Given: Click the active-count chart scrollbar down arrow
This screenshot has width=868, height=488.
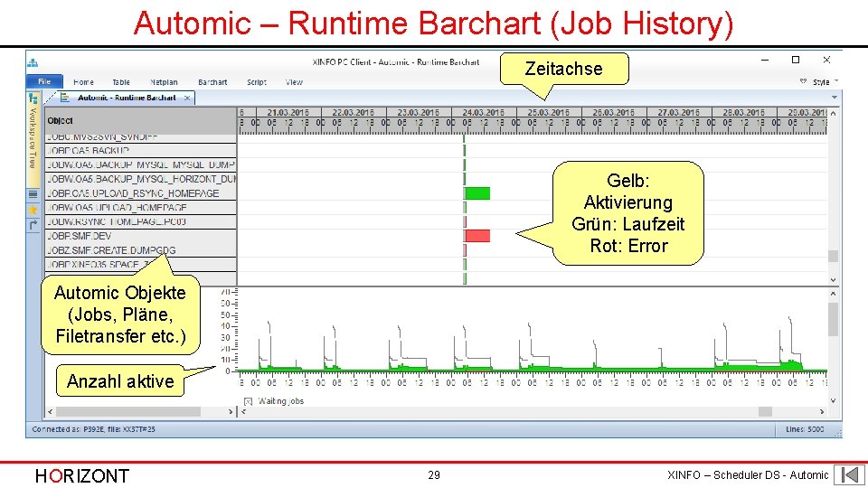Looking at the screenshot, I should [x=833, y=400].
